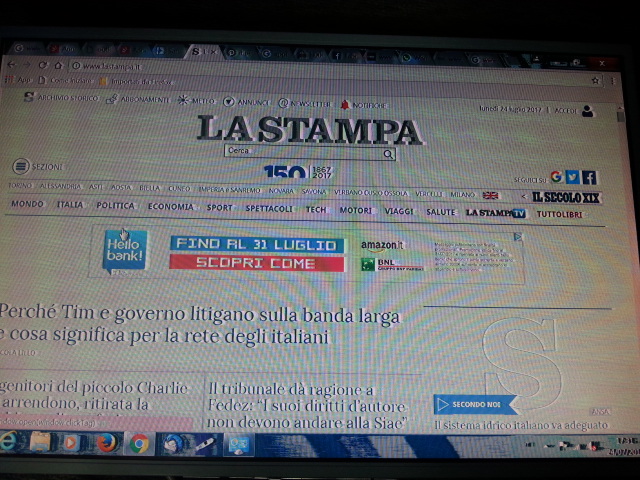Image resolution: width=640 pixels, height=480 pixels.
Task: Follow La Stampa on Facebook icon
Action: pyautogui.click(x=589, y=178)
